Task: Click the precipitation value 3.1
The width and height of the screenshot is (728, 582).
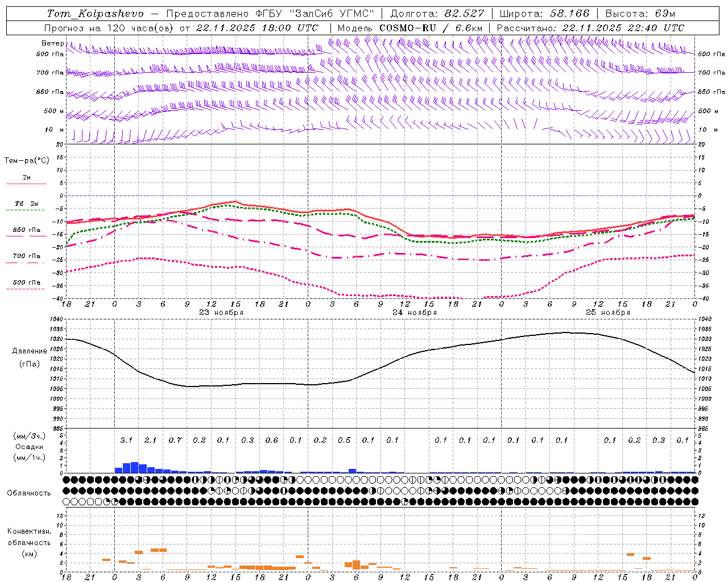Action: click(x=126, y=440)
